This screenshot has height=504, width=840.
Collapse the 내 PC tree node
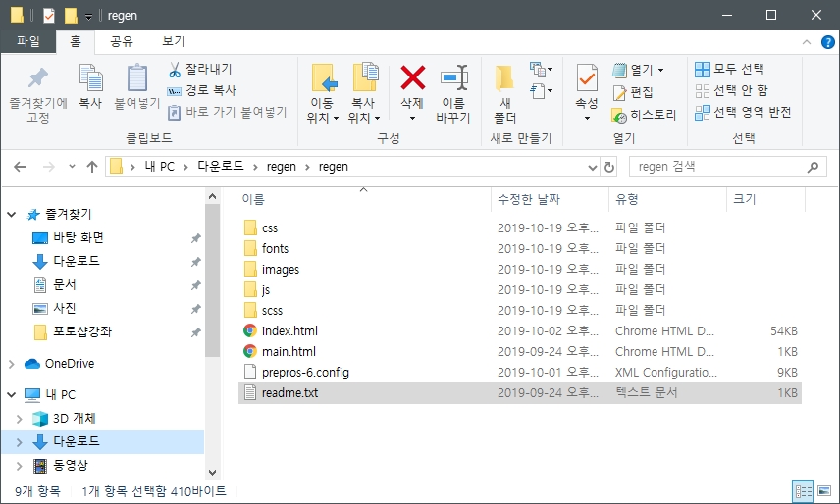[11, 395]
